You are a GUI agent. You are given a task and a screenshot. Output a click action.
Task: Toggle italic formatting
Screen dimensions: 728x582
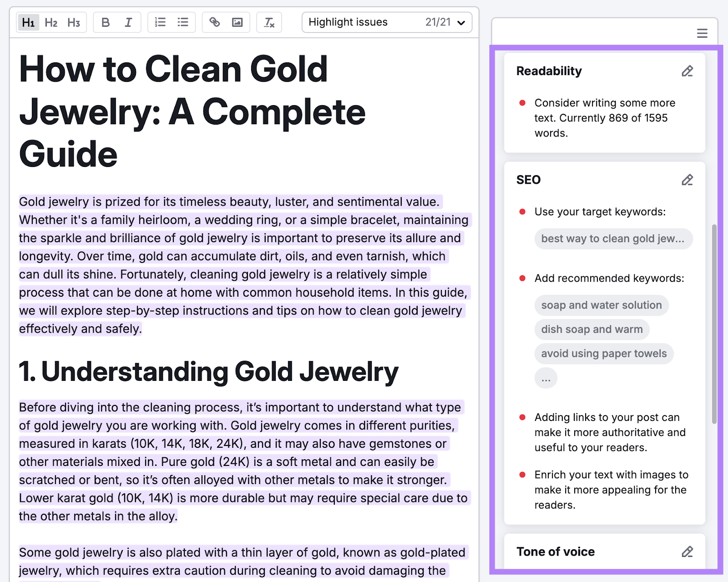(128, 22)
